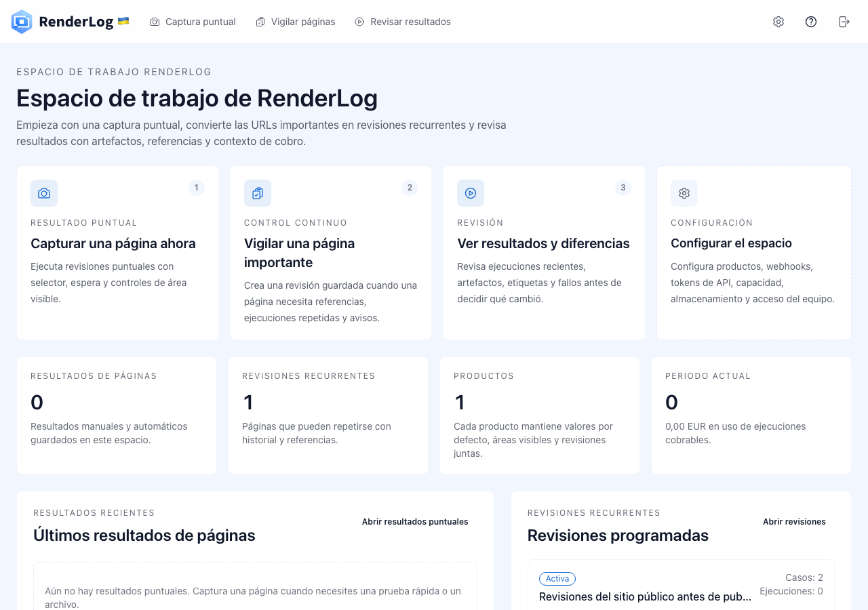Viewport: 868px width, 610px height.
Task: Click the Ukraine flag icon beside RenderLog
Action: click(123, 21)
